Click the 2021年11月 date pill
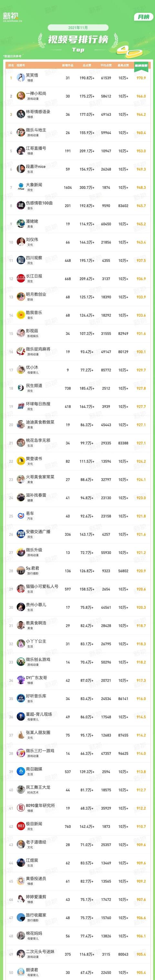The image size is (155, 980). point(78,28)
